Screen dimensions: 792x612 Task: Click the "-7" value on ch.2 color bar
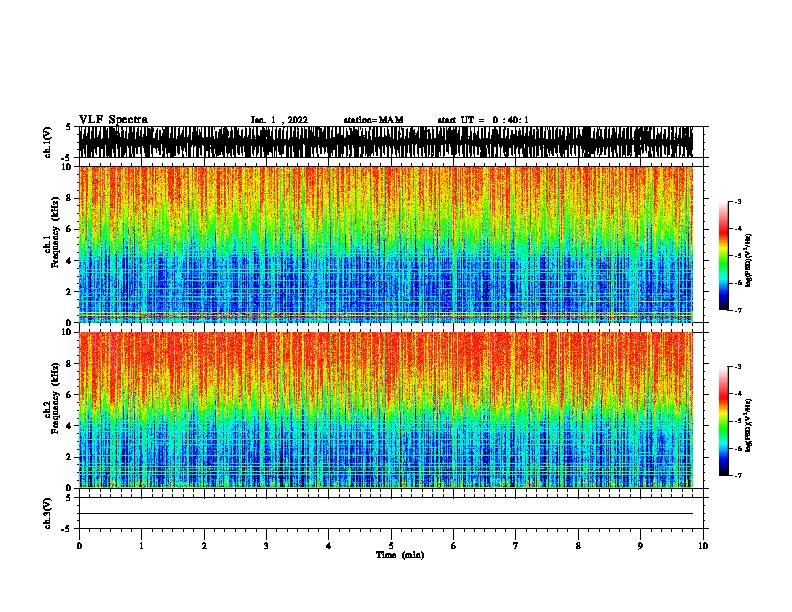(x=738, y=476)
